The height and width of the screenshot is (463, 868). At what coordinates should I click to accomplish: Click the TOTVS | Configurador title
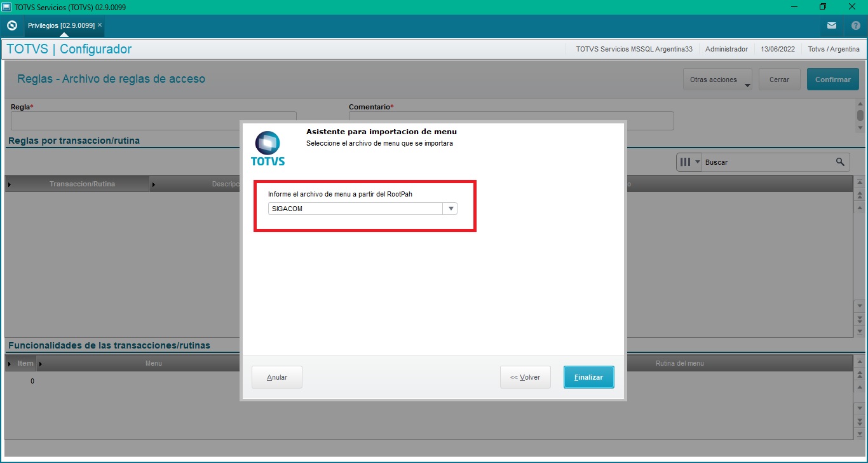tap(69, 49)
